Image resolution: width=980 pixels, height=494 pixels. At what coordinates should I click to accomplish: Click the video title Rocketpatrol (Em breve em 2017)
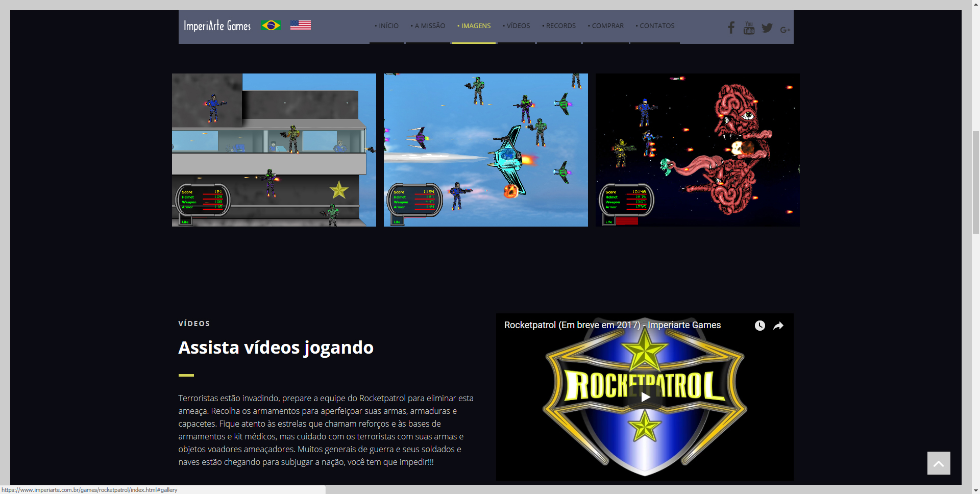coord(612,325)
